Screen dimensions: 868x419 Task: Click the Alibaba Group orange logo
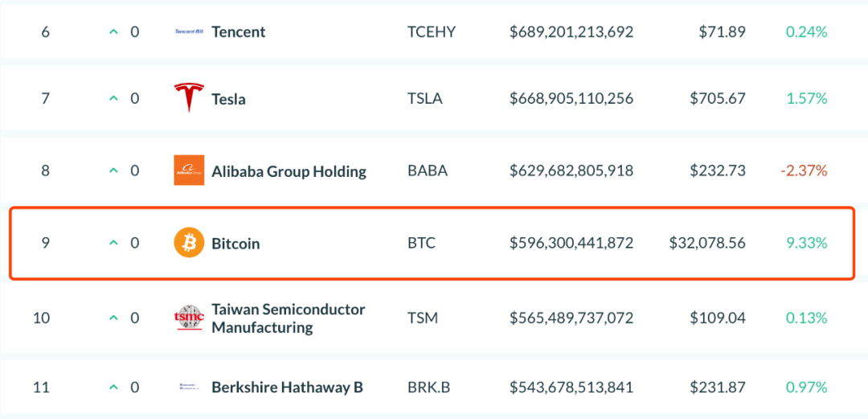tap(189, 170)
